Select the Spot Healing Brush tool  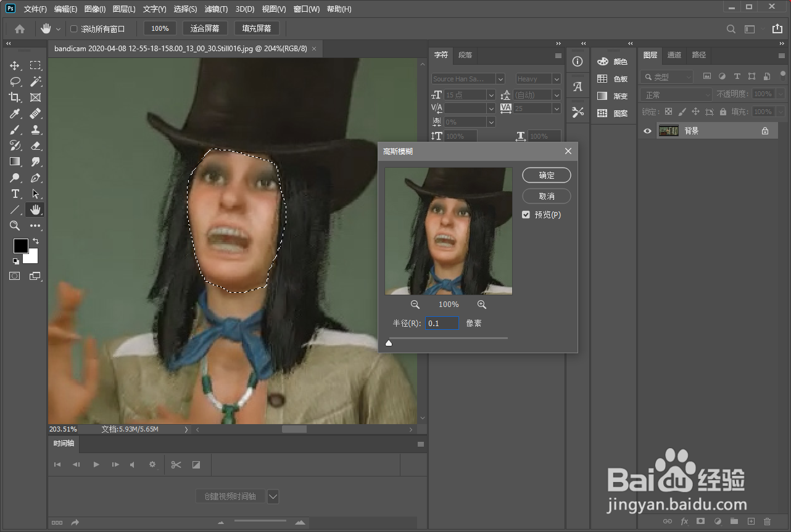tap(36, 113)
